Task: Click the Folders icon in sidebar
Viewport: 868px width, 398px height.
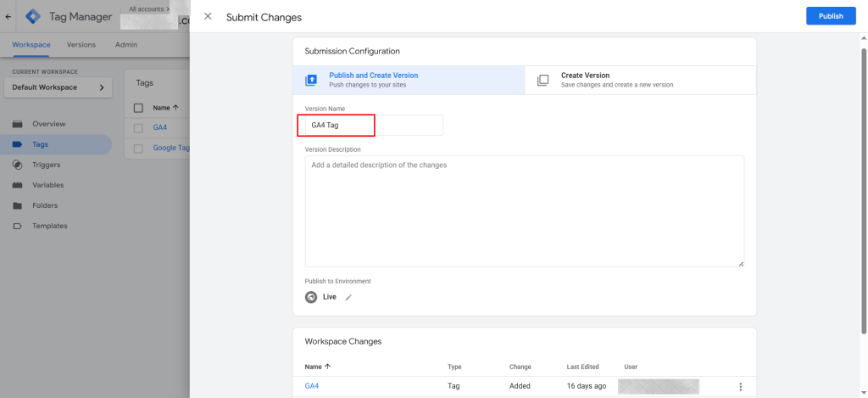Action: coord(17,205)
